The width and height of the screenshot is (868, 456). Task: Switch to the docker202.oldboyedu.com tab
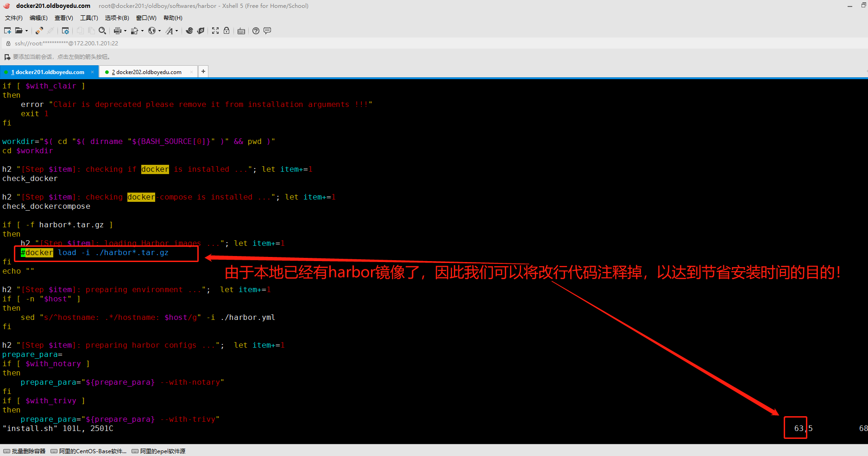click(x=147, y=72)
